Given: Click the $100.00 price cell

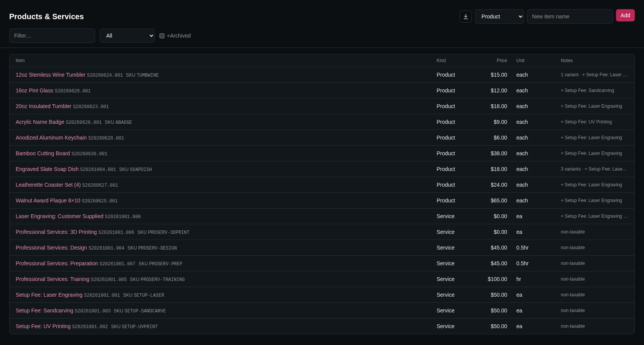Looking at the screenshot, I should [x=497, y=279].
